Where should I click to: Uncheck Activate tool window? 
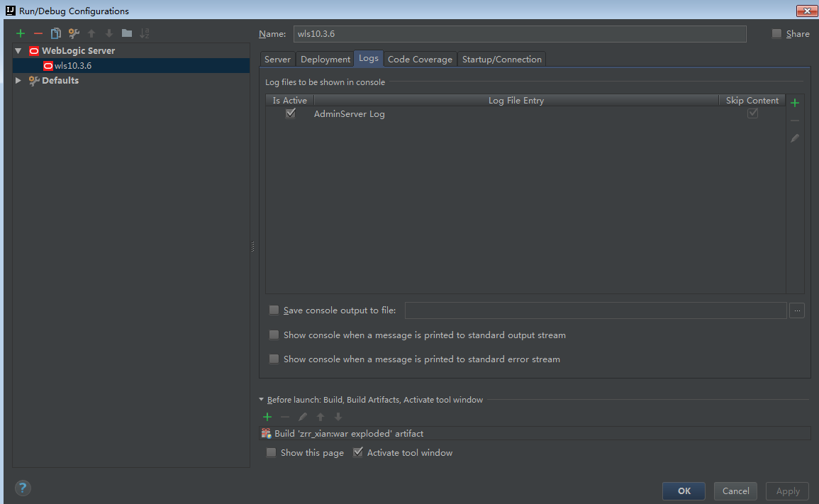358,452
